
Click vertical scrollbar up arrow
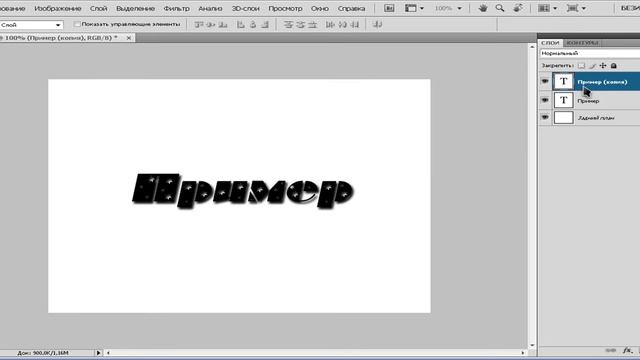tap(532, 47)
